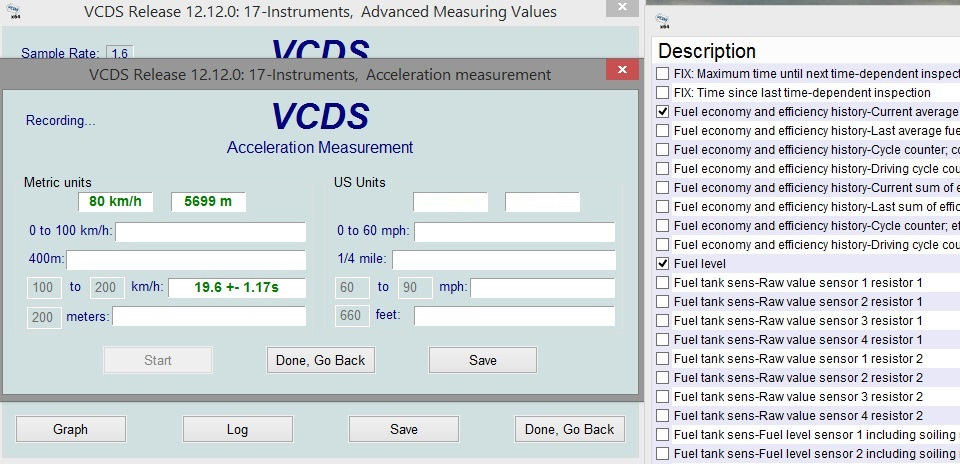Check Fuel economy history-Last average fuel checkbox

[x=662, y=131]
